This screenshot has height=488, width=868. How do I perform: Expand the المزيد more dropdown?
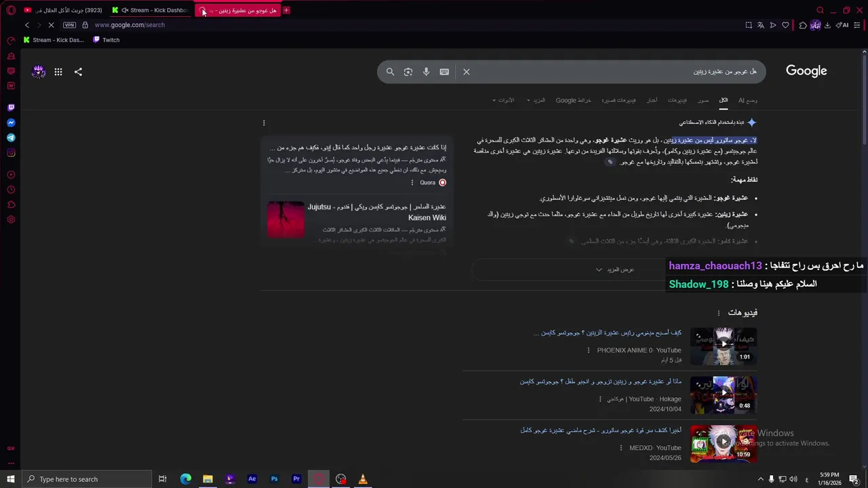536,100
